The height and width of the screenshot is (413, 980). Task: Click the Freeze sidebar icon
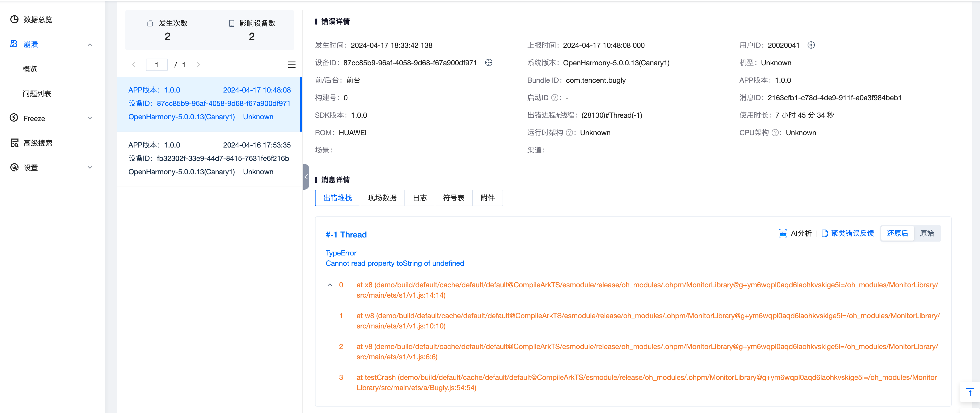14,118
